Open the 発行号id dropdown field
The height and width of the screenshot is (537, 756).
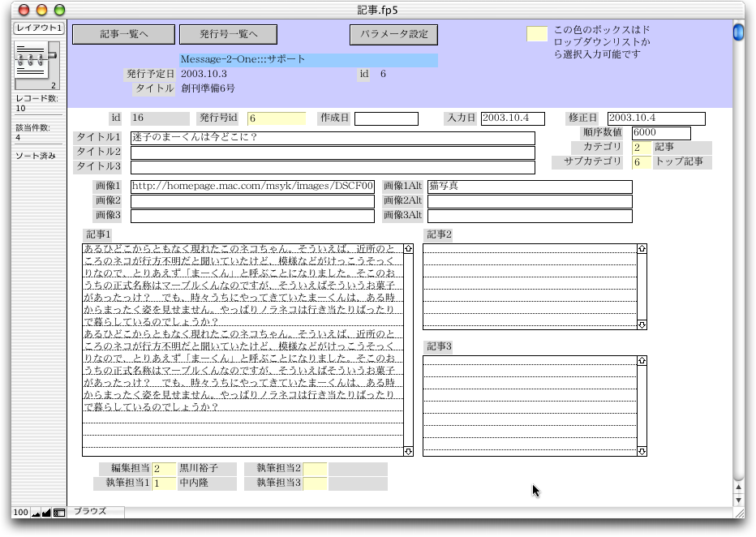277,118
